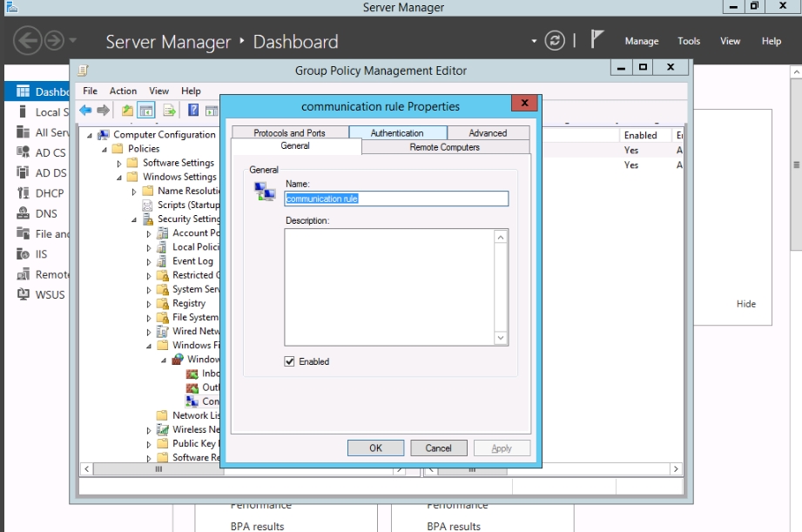802x532 pixels.
Task: Switch to the Protocols and Ports tab
Action: (289, 132)
